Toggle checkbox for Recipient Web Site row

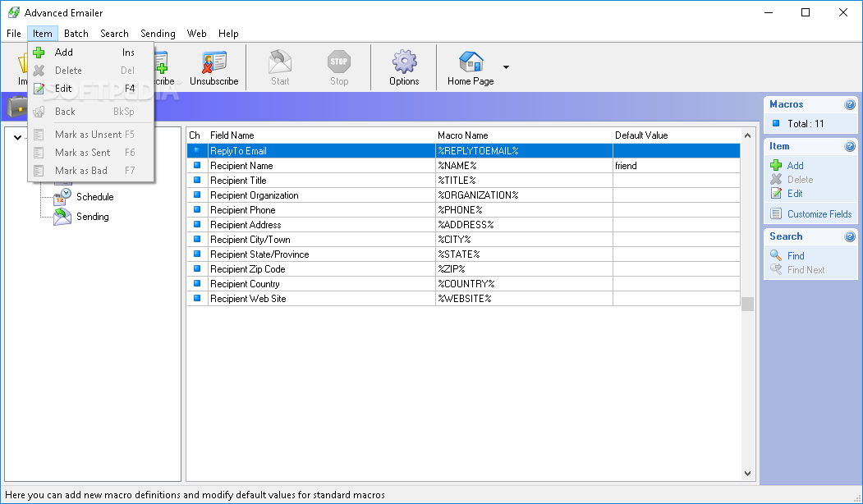(196, 299)
